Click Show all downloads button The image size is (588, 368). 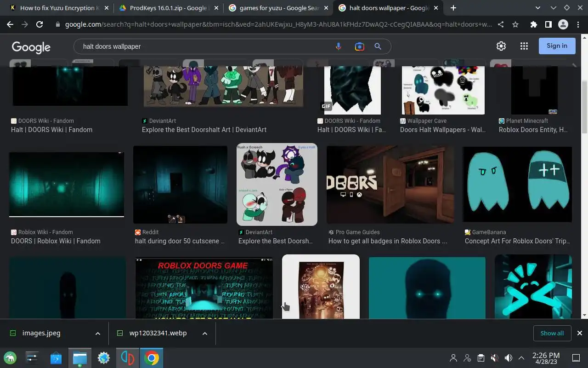click(552, 333)
